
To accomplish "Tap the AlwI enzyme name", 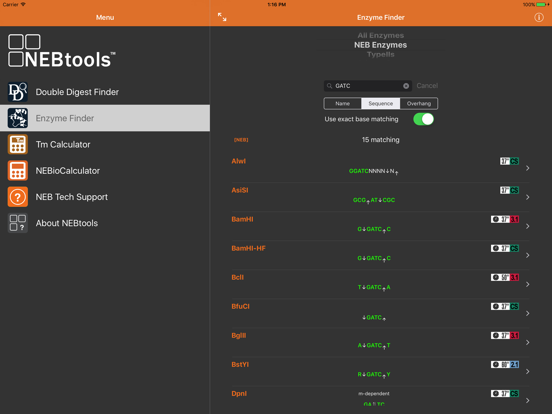I will click(239, 161).
